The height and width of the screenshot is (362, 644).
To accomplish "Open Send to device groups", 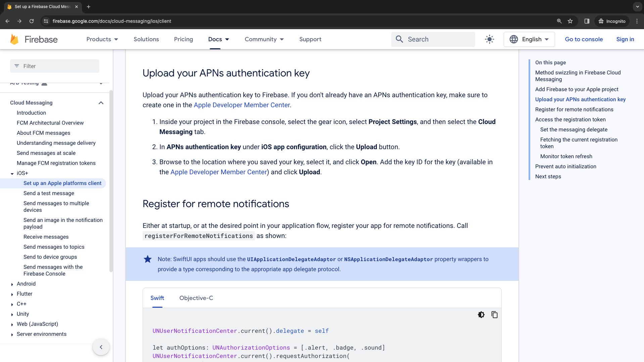I will [x=50, y=257].
